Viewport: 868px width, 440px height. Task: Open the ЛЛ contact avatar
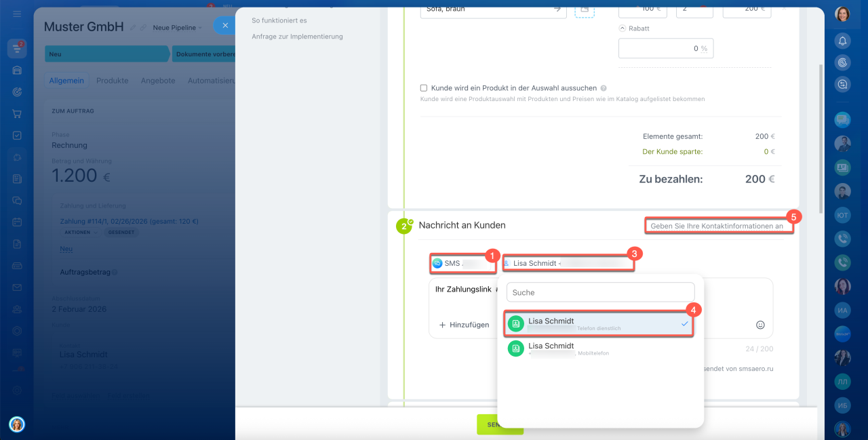click(x=843, y=381)
